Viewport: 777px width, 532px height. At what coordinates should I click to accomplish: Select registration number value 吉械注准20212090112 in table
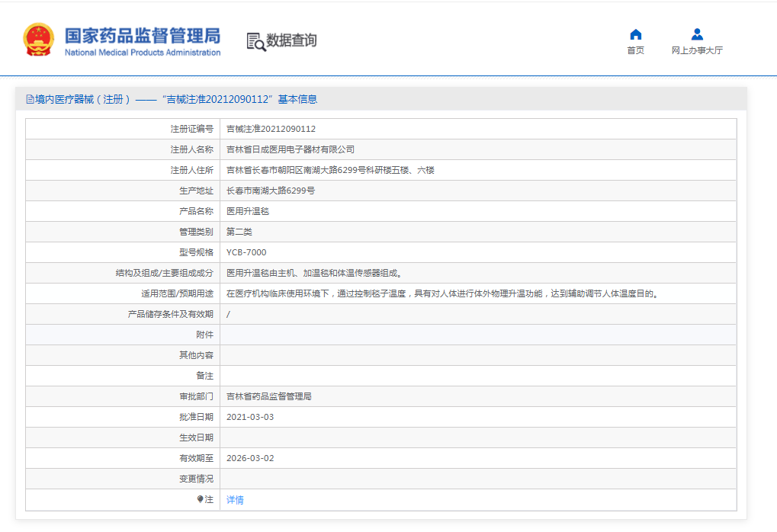pyautogui.click(x=271, y=129)
